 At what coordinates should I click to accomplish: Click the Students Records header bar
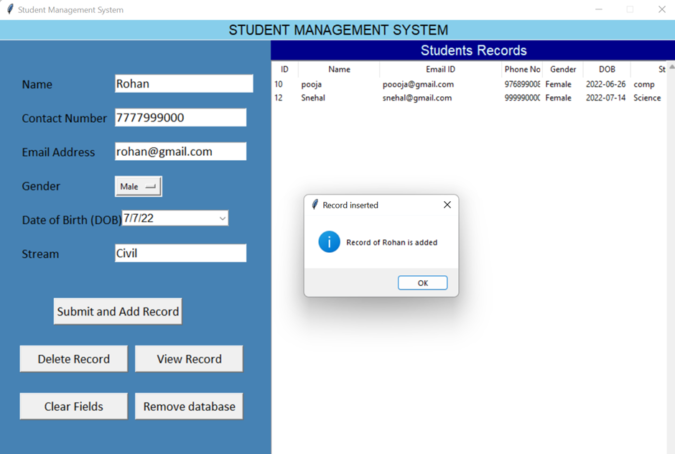click(x=473, y=50)
